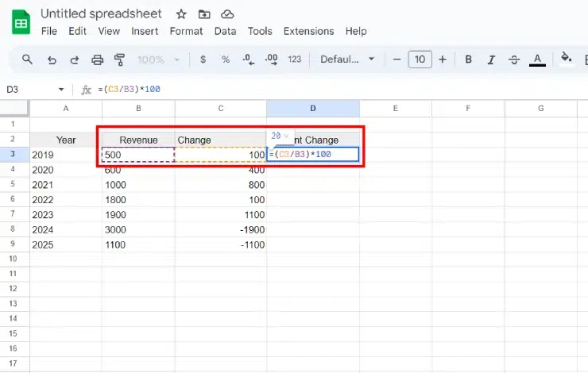Decrease decimal places
Image resolution: width=588 pixels, height=373 pixels.
click(x=248, y=60)
